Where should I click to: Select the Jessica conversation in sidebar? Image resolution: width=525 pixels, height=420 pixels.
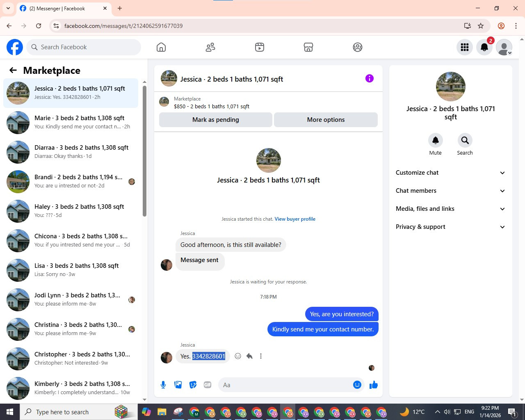[71, 93]
